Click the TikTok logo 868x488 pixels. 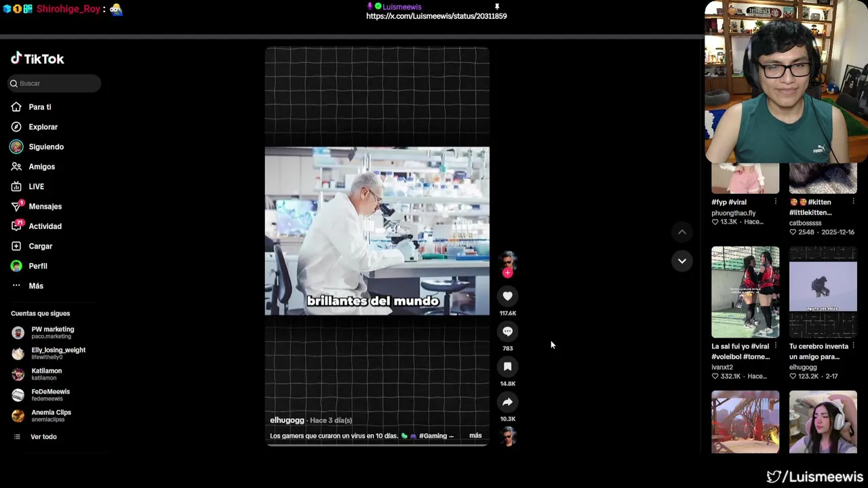click(37, 59)
